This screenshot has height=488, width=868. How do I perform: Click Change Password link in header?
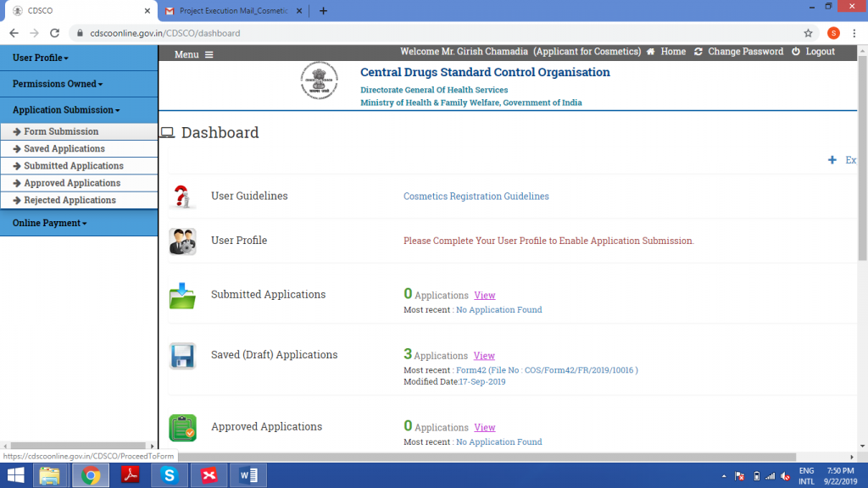pyautogui.click(x=746, y=52)
